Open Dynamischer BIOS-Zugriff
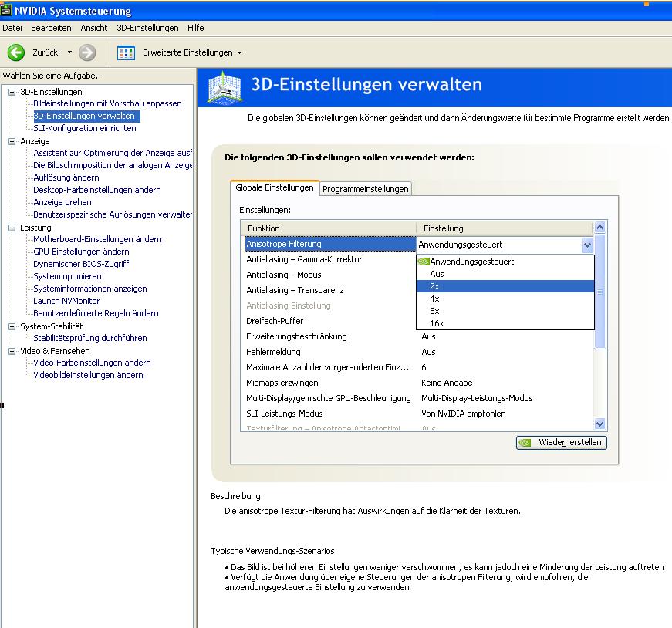Viewport: 672px width, 628px height. click(x=81, y=264)
